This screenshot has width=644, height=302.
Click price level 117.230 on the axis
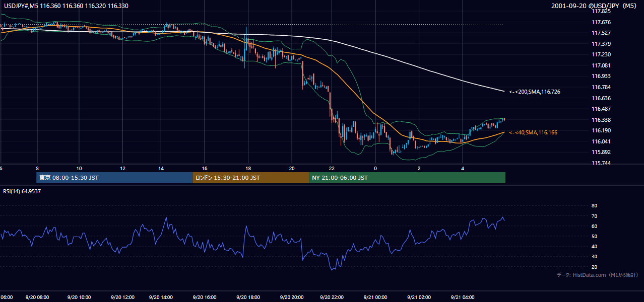[x=601, y=54]
